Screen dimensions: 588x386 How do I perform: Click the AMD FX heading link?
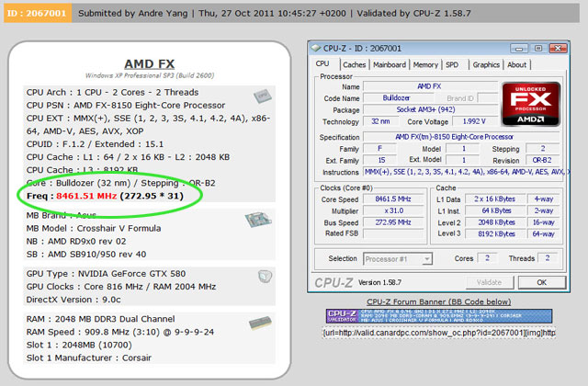pyautogui.click(x=149, y=63)
